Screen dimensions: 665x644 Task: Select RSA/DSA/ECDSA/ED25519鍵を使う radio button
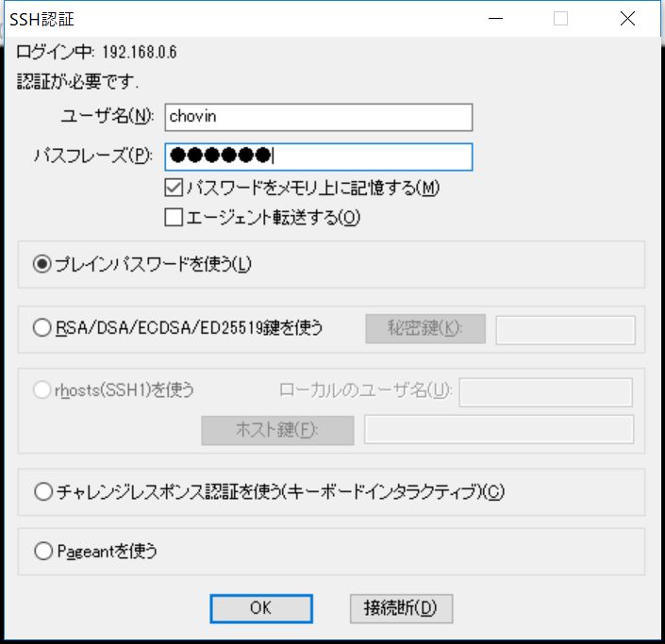pyautogui.click(x=42, y=328)
